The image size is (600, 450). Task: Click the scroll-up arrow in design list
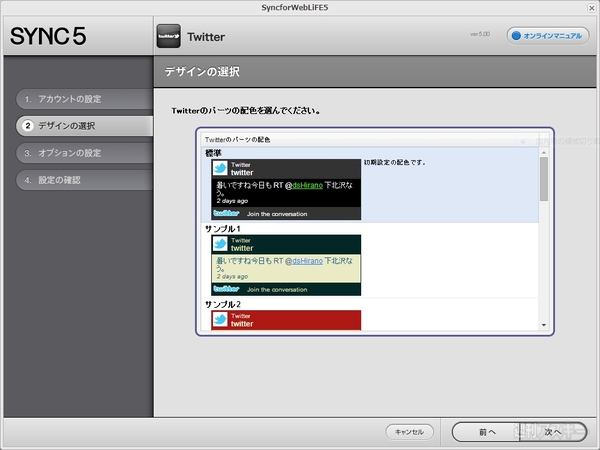point(544,153)
